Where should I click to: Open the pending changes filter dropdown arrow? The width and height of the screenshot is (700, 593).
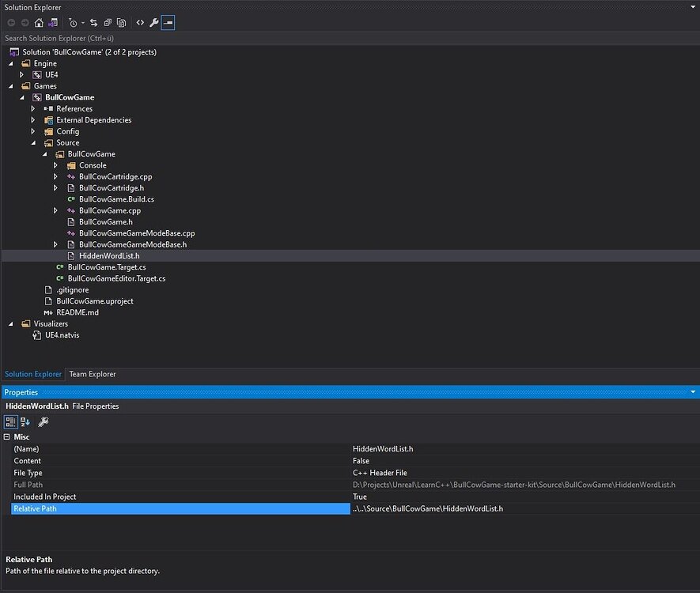click(x=83, y=23)
